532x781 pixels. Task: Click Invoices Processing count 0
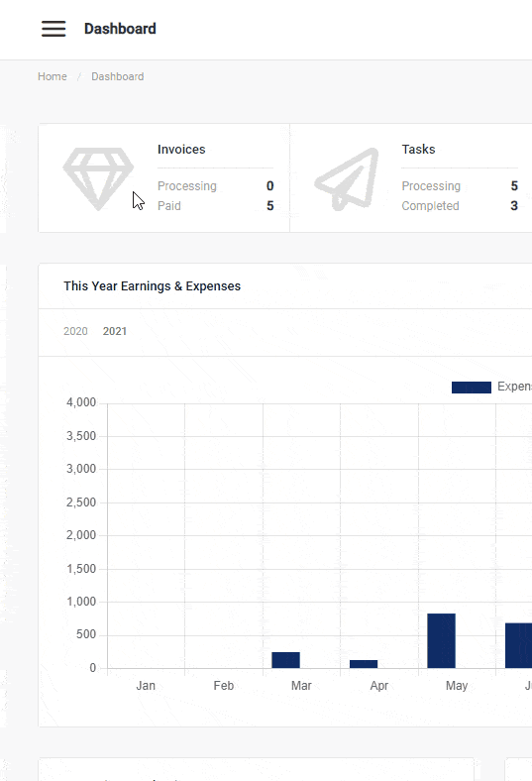click(x=270, y=185)
